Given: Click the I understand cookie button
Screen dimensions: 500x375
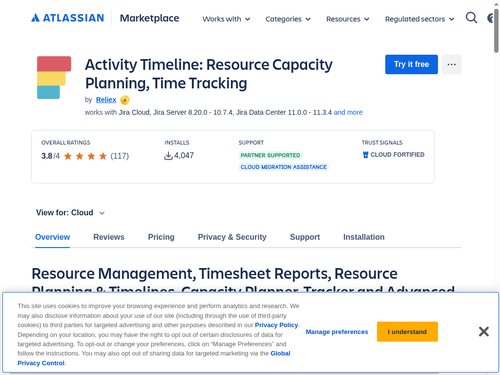Looking at the screenshot, I should [407, 332].
